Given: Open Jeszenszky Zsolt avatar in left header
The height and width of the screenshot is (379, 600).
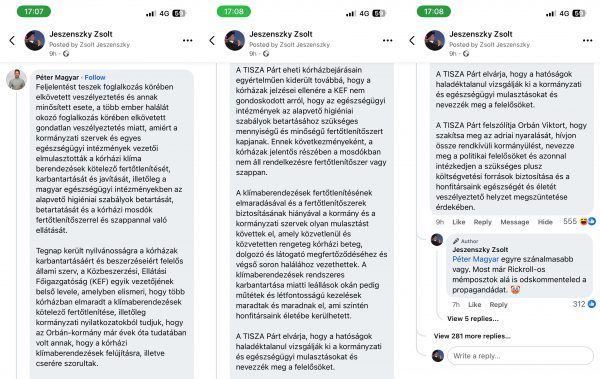Looking at the screenshot, I should click(x=35, y=40).
